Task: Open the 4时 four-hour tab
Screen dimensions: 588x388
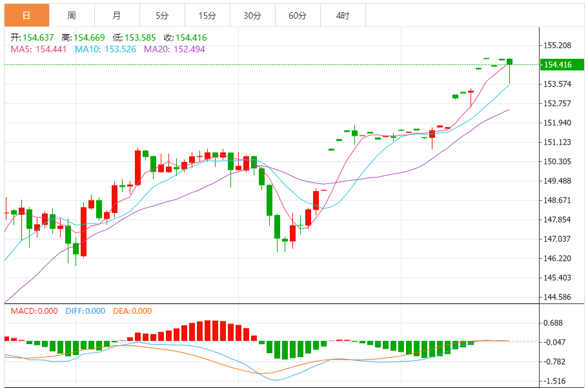Action: [343, 15]
